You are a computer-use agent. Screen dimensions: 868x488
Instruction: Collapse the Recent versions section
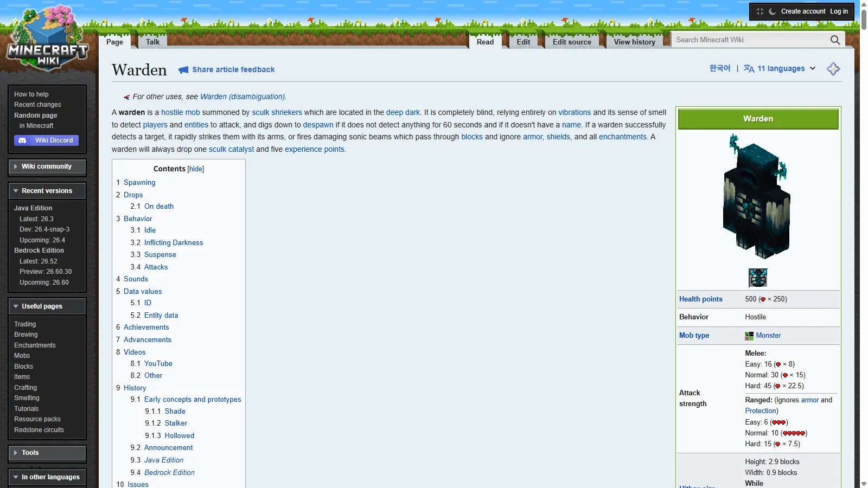coord(47,191)
